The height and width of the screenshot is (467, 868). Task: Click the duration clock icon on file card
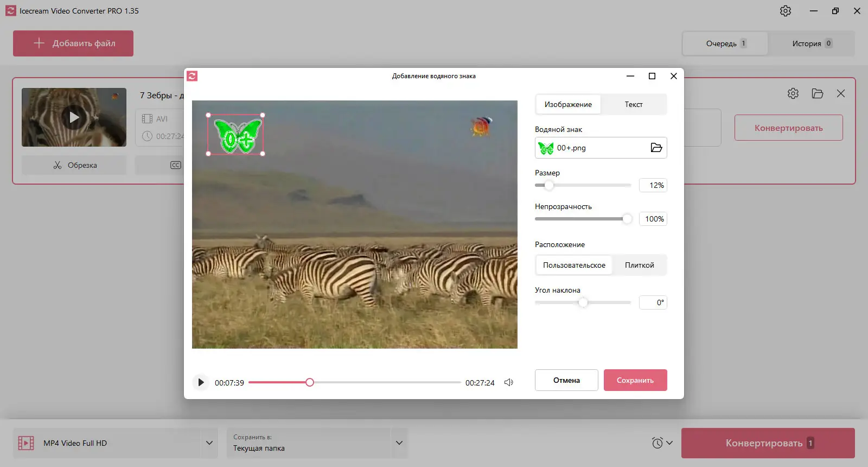point(147,136)
